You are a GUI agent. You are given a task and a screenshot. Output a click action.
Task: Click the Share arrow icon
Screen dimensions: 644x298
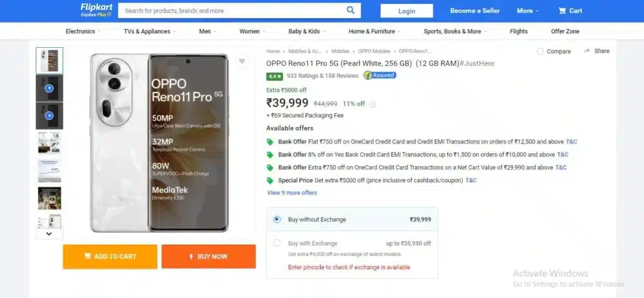point(587,51)
